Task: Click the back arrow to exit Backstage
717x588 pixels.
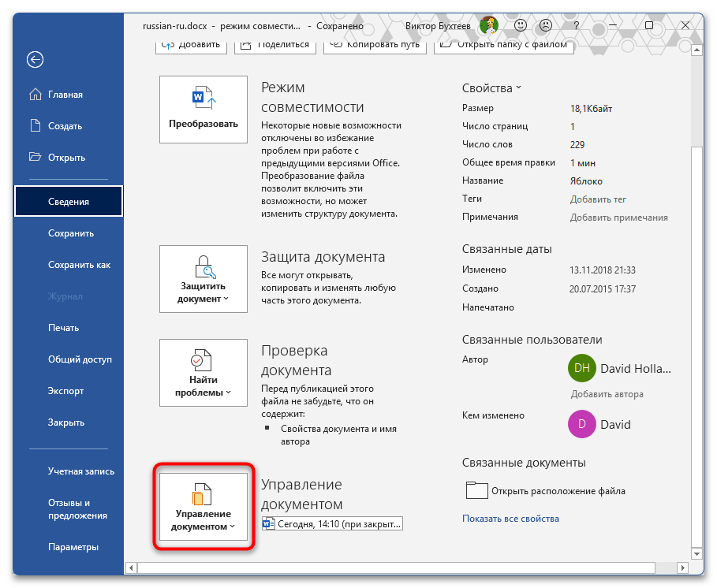Action: click(x=35, y=59)
